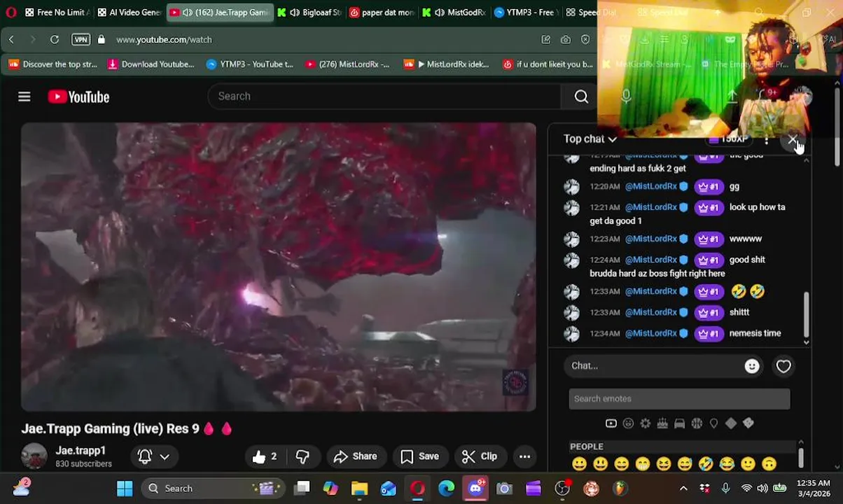This screenshot has width=843, height=504.
Task: Switch to the AI Video Gener tab
Action: [129, 13]
